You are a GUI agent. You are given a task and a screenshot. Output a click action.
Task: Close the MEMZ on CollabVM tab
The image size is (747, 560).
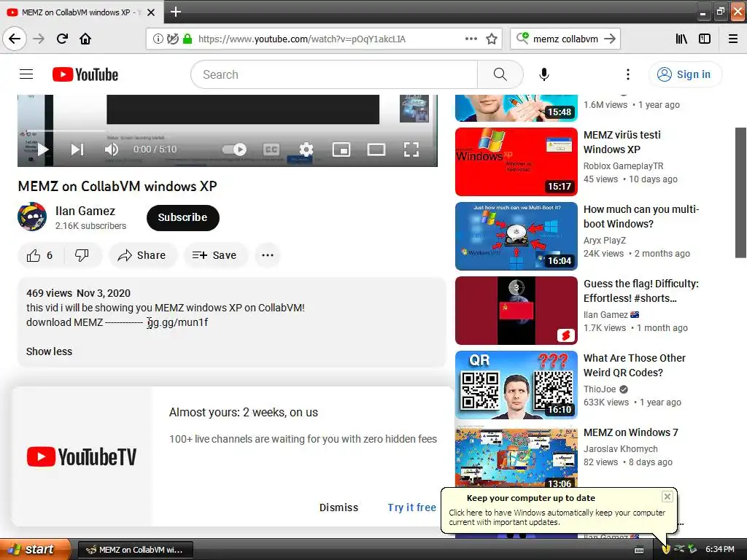(x=150, y=12)
